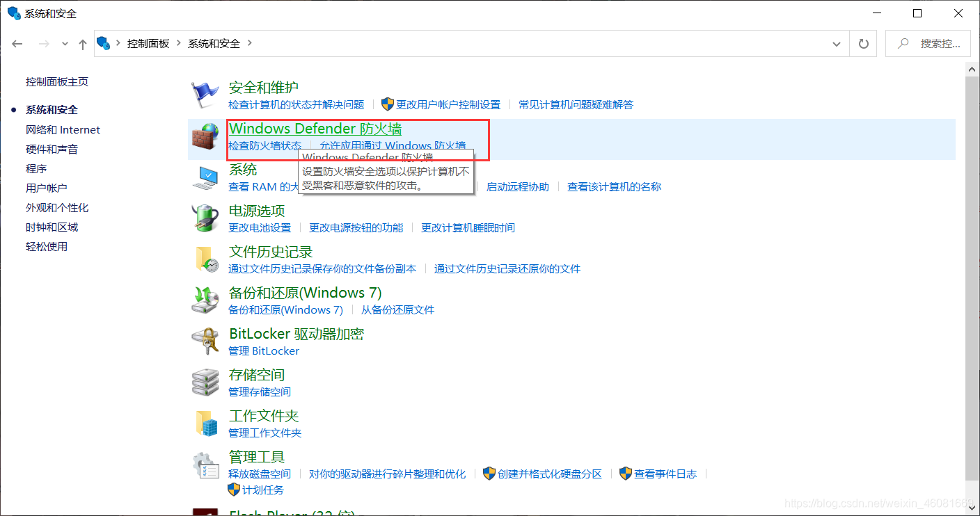This screenshot has width=980, height=516.
Task: Click the BitLocker lock and keys icon
Action: pyautogui.click(x=205, y=341)
